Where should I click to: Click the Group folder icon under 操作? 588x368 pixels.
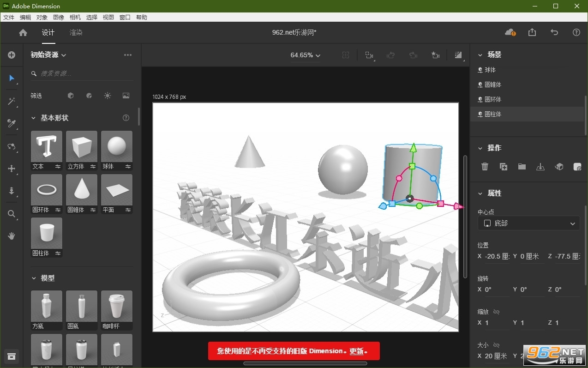point(522,167)
